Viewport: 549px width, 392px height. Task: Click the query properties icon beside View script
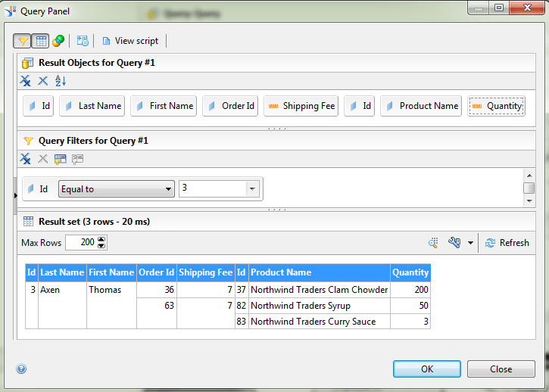click(83, 41)
